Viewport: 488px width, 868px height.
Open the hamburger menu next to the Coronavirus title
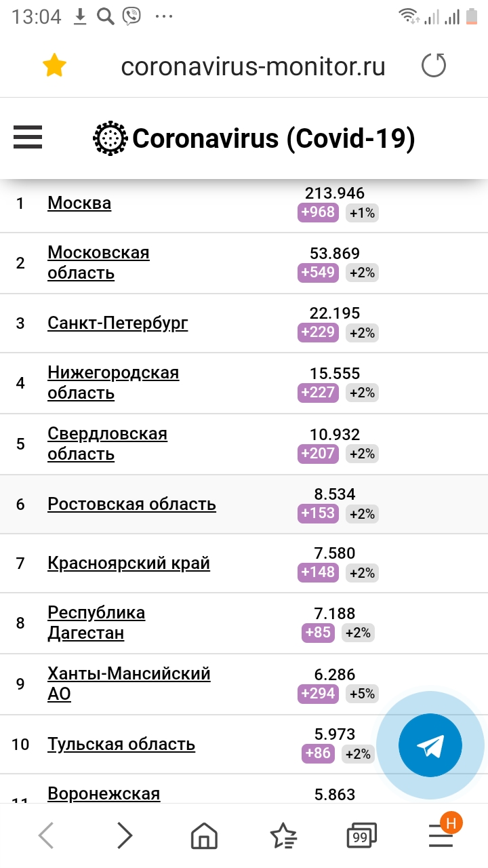(28, 138)
